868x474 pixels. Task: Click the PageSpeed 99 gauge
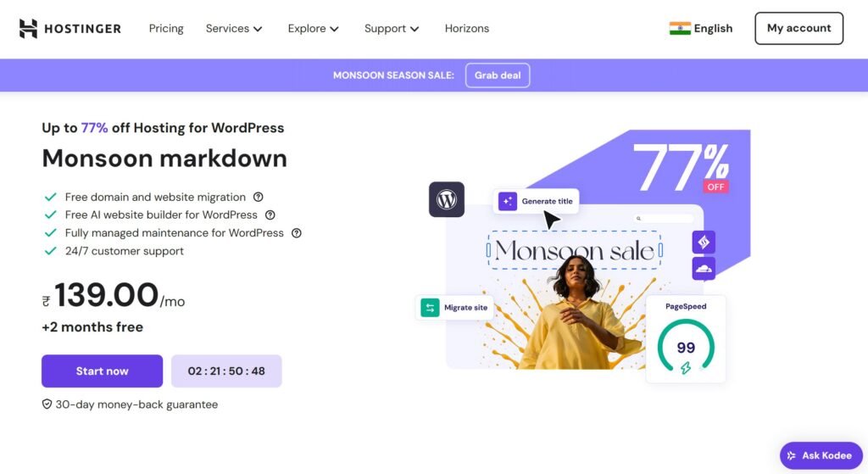point(686,347)
